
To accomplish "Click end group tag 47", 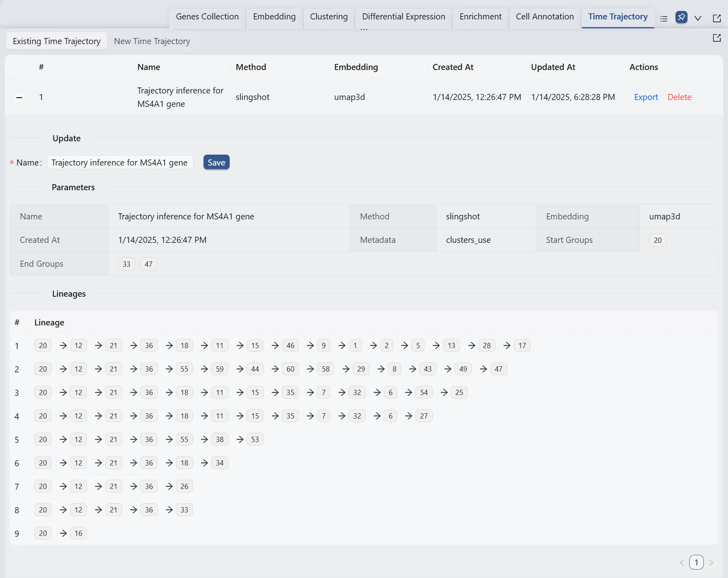I will click(148, 264).
